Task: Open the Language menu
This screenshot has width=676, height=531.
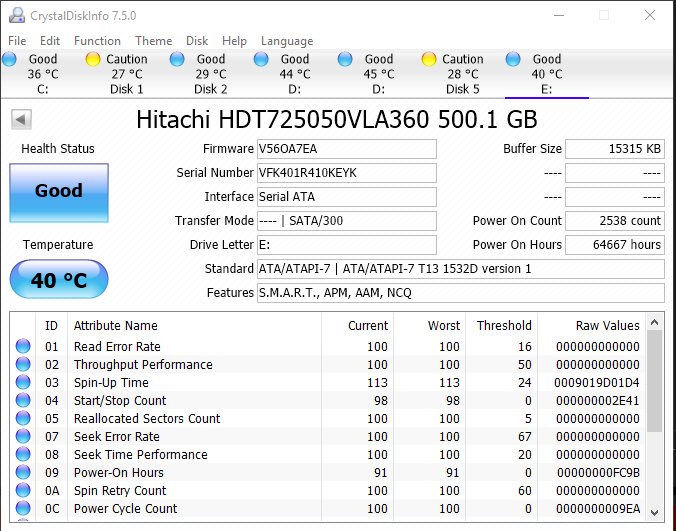Action: coord(287,41)
